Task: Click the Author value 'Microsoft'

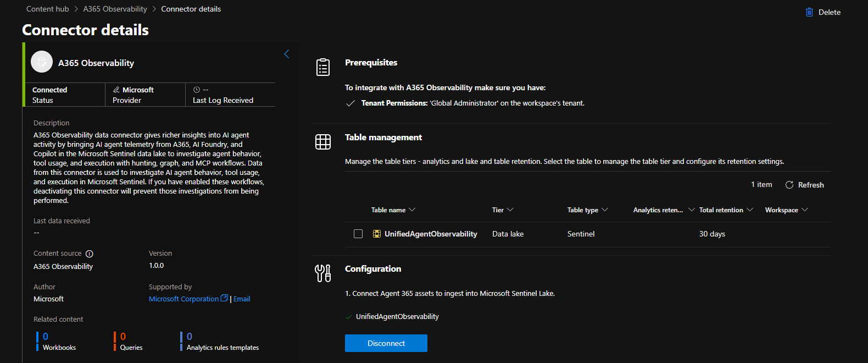Action: pyautogui.click(x=48, y=299)
